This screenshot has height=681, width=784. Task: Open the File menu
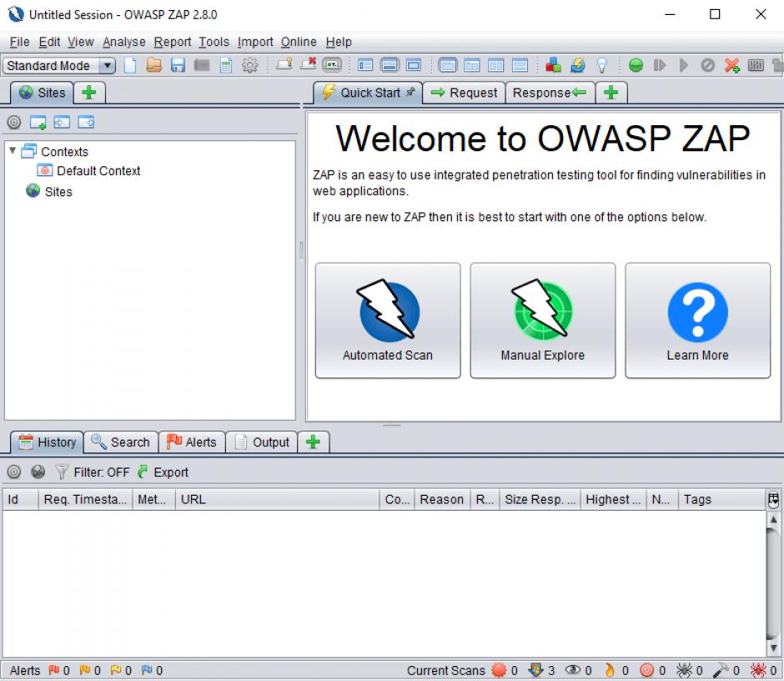coord(19,42)
